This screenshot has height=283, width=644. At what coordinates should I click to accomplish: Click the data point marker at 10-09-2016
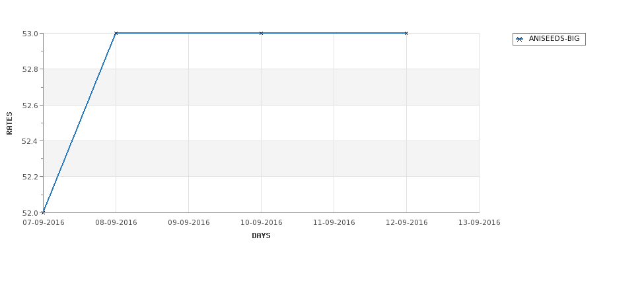261,33
